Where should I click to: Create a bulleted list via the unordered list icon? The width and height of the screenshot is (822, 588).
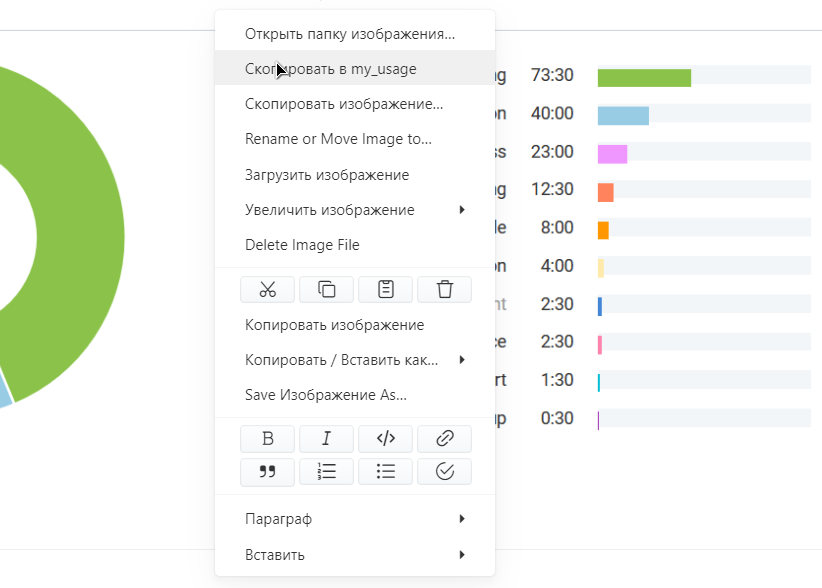click(x=385, y=472)
